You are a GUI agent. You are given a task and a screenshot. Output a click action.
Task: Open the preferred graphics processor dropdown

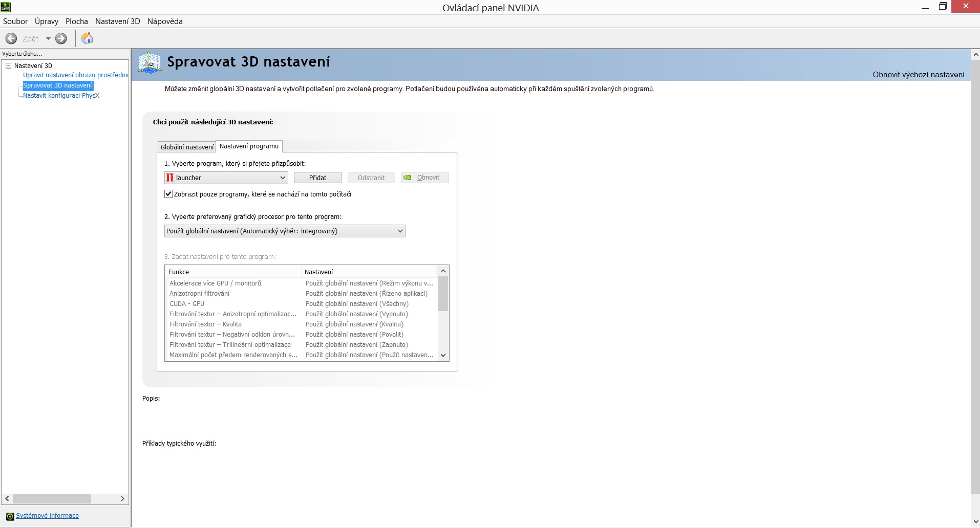click(285, 231)
